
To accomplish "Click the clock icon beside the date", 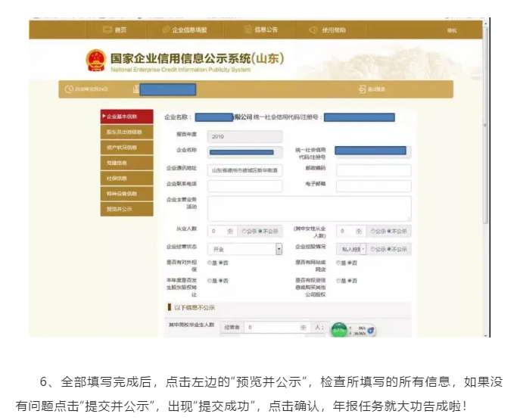I will coord(69,89).
